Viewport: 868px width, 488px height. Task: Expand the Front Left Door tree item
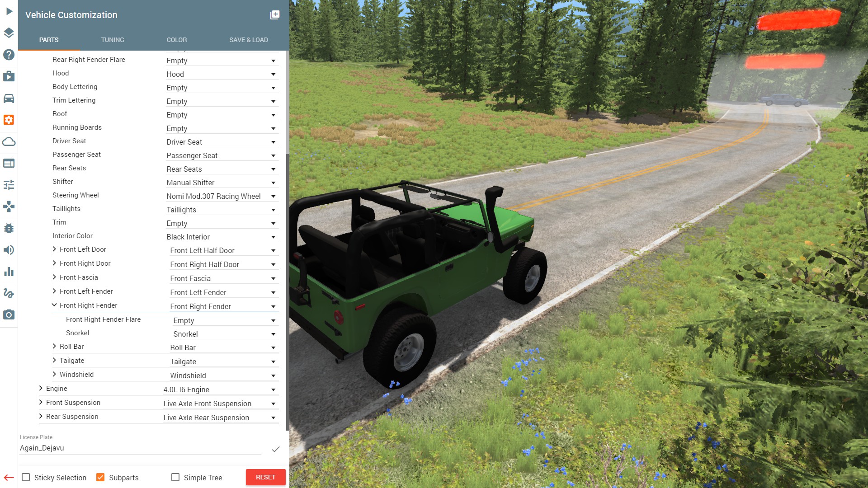tap(54, 249)
